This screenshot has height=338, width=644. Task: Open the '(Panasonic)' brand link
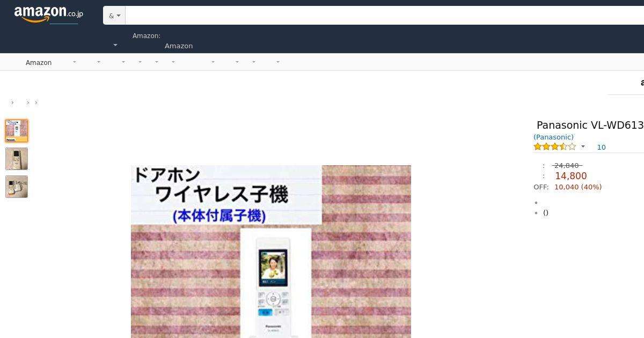tap(553, 137)
